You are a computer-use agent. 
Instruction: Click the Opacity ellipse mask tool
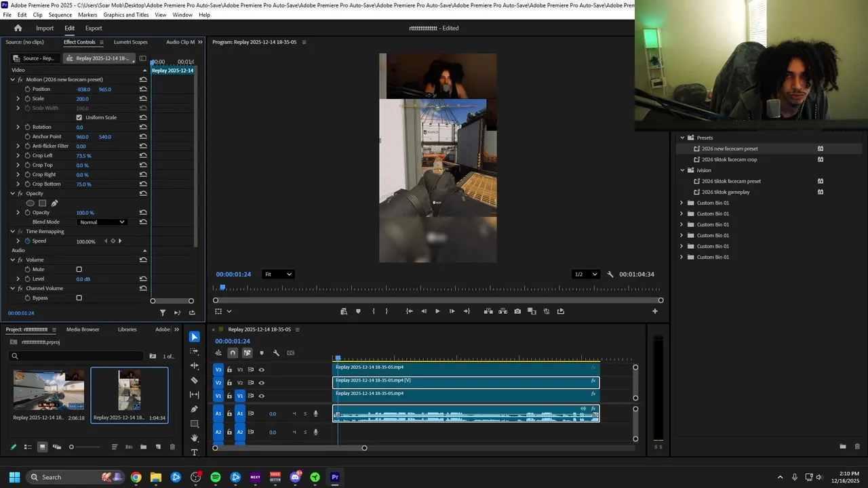coord(30,203)
